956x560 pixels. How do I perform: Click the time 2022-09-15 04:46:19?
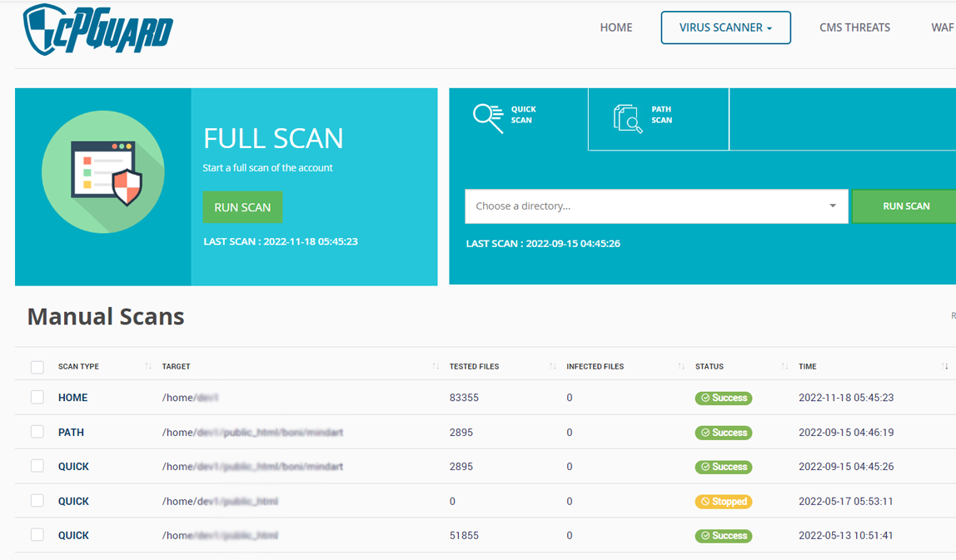click(x=846, y=432)
